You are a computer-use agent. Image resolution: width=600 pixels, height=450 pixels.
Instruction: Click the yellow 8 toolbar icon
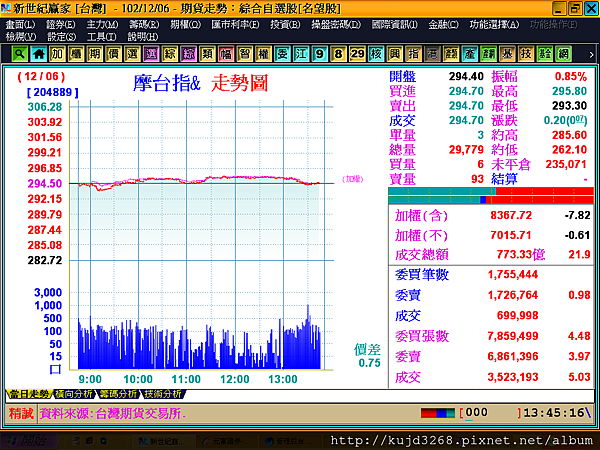click(x=338, y=54)
